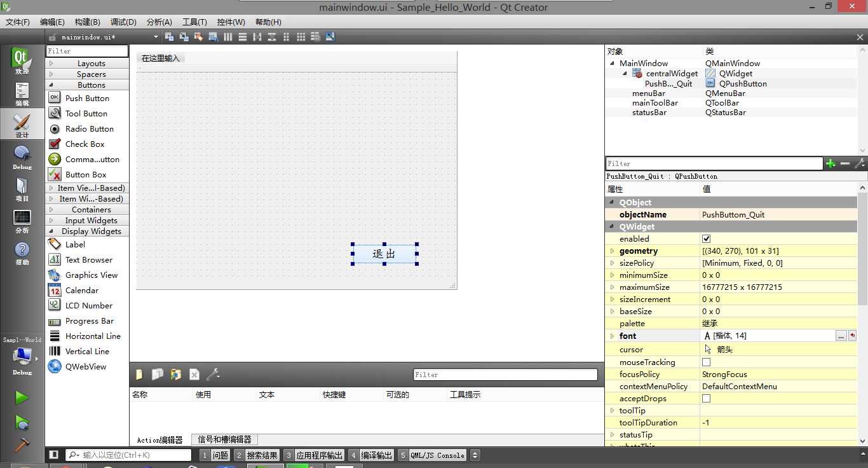Expand the font property row
Image resolution: width=868 pixels, height=468 pixels.
click(612, 336)
